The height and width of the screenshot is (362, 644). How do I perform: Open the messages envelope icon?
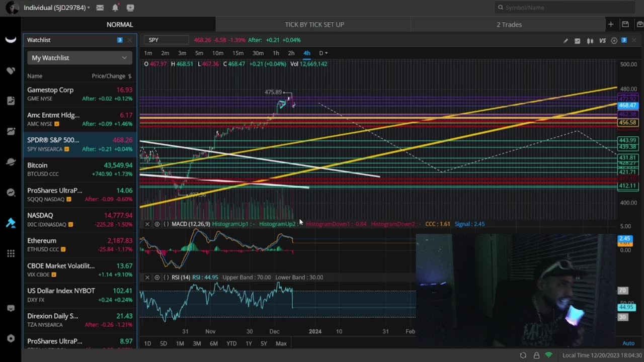[x=100, y=8]
